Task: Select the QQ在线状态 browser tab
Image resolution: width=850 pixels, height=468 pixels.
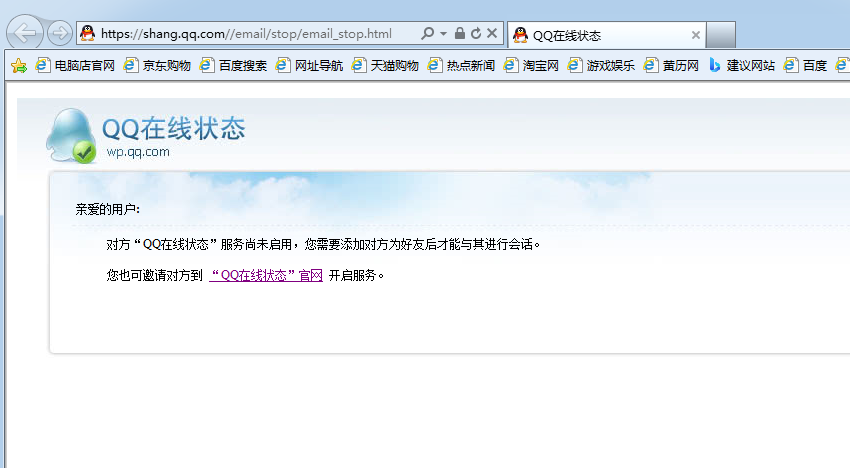Action: pyautogui.click(x=607, y=35)
